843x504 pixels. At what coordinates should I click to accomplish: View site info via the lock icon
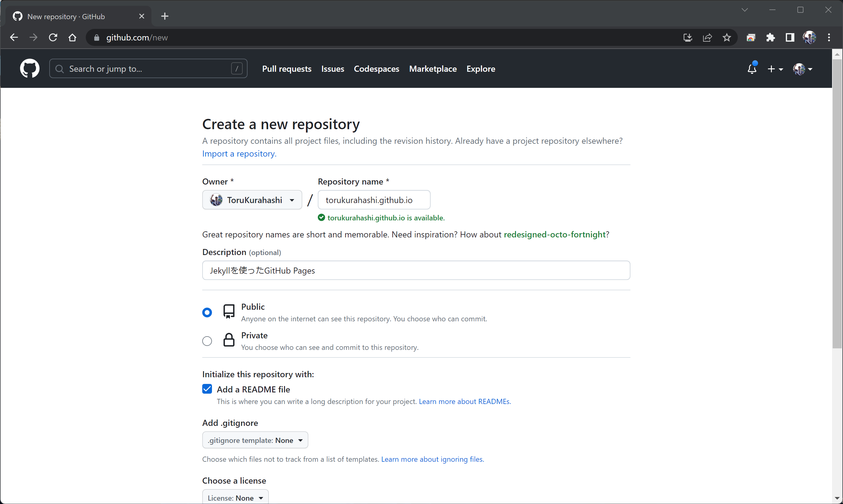96,38
